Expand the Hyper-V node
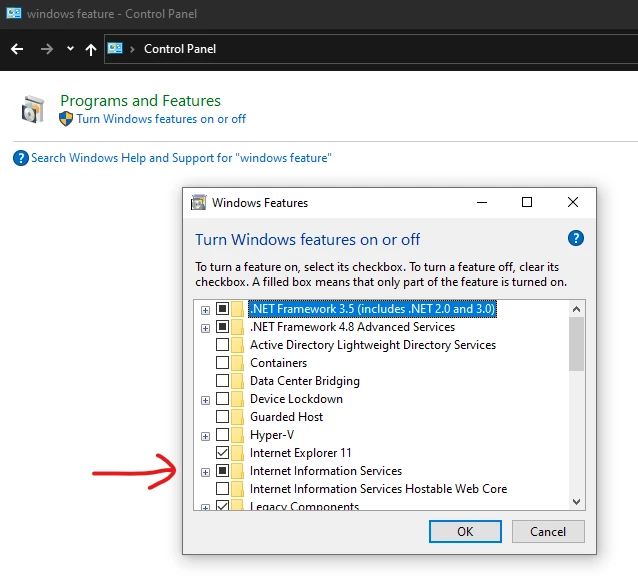Screen dimensions: 638x586 205,437
